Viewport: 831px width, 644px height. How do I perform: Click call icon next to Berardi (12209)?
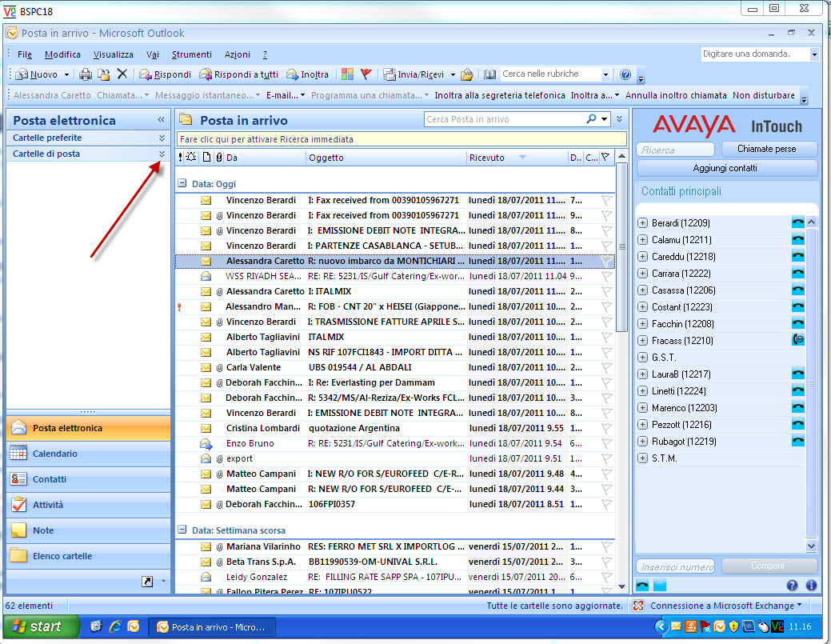(797, 222)
